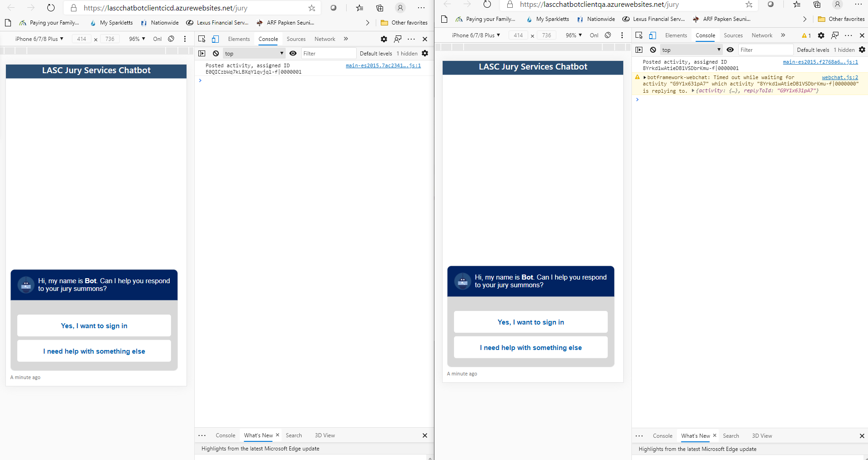Select the inspect element picker tool

coord(202,39)
